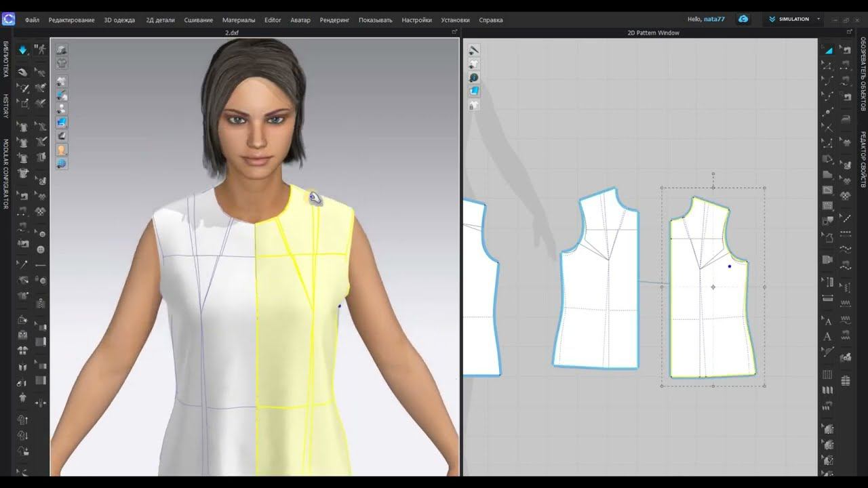Click the blue point on the selected pattern
The height and width of the screenshot is (488, 868).
tap(730, 266)
